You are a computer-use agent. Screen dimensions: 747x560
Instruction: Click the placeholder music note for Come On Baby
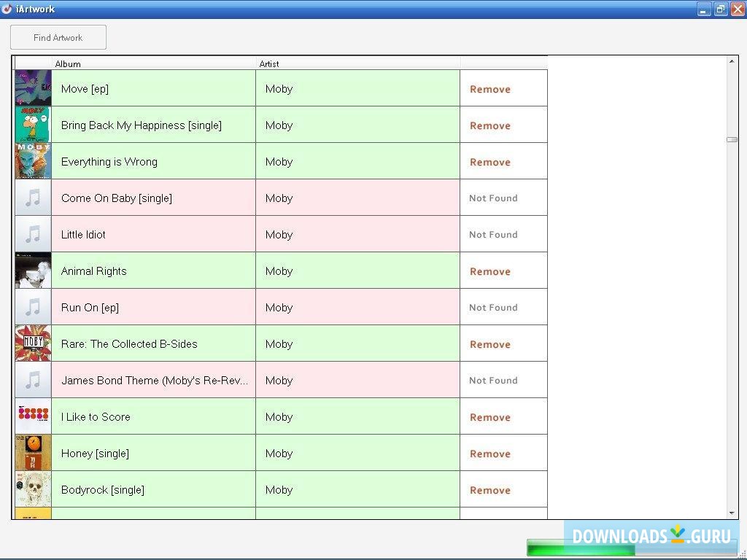(x=33, y=198)
